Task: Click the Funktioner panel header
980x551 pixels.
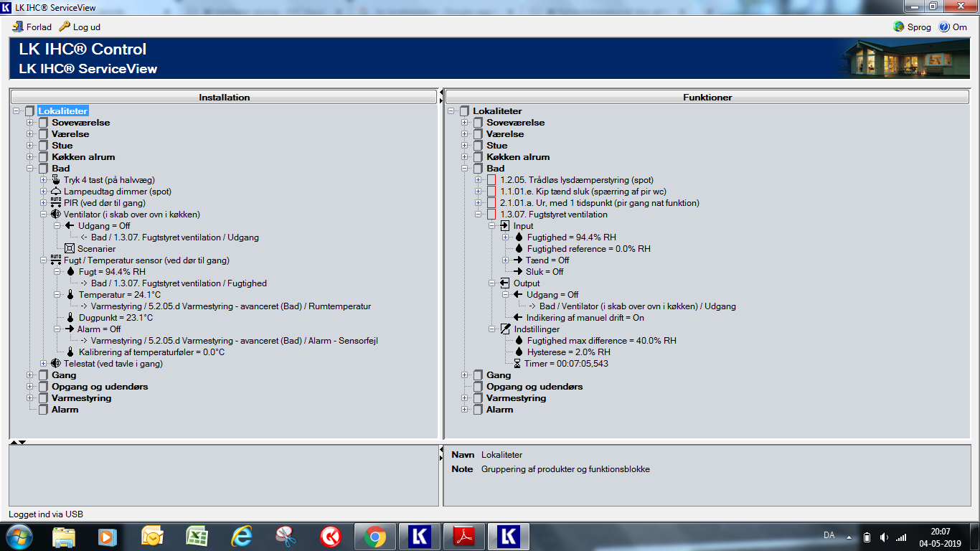Action: coord(707,97)
